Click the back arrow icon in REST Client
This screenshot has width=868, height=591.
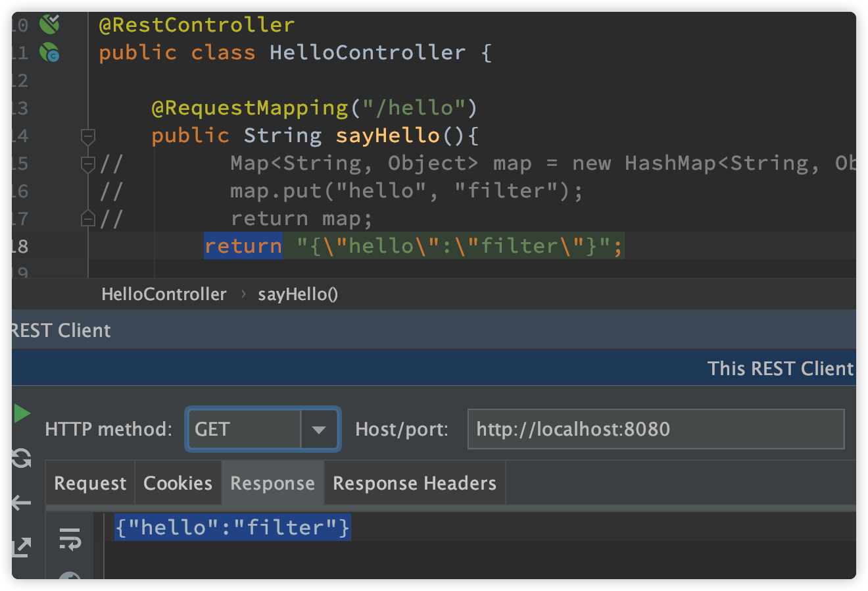click(22, 503)
